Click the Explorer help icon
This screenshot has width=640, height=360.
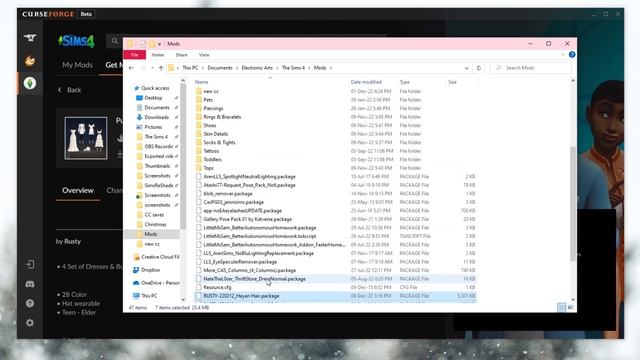(x=572, y=55)
